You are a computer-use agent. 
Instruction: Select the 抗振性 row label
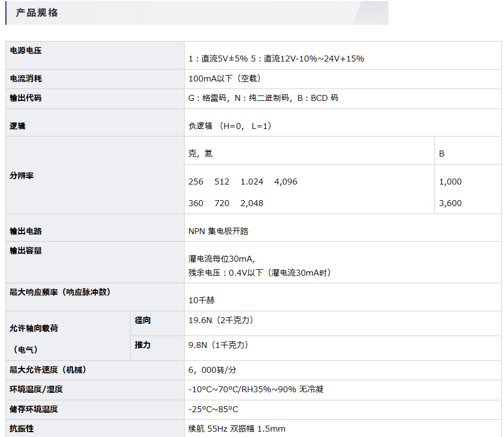(x=22, y=429)
